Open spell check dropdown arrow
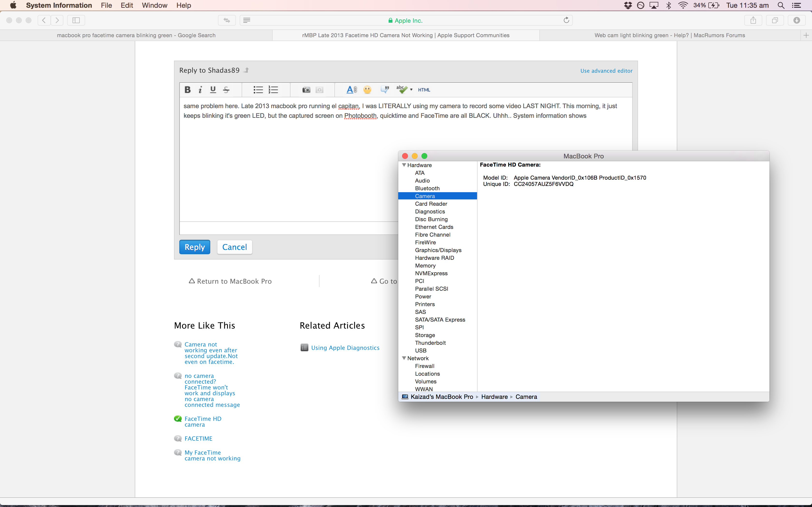Viewport: 812px width, 507px height. coord(411,90)
